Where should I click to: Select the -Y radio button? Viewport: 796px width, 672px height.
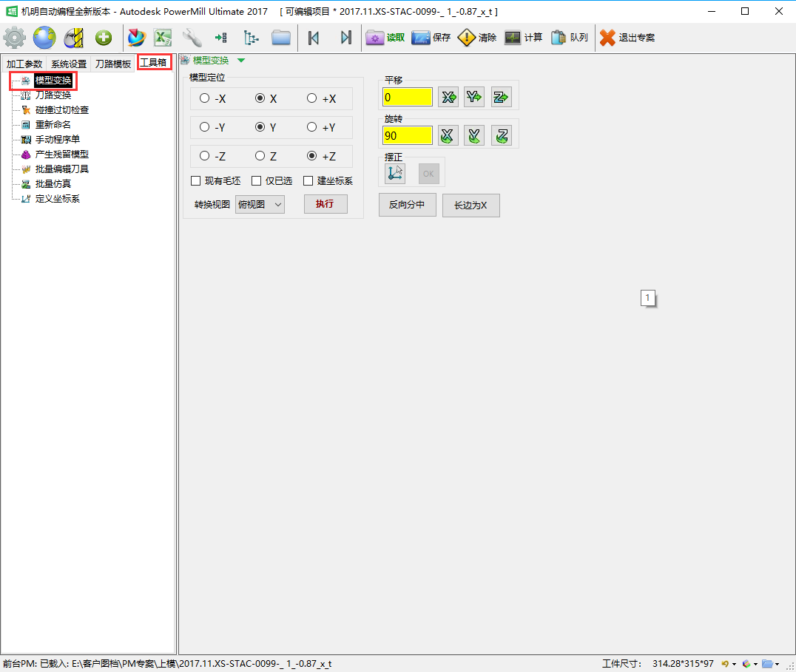click(205, 127)
